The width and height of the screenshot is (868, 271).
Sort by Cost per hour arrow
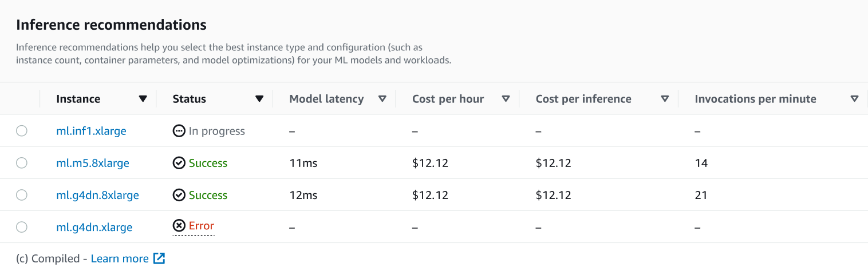(x=506, y=99)
